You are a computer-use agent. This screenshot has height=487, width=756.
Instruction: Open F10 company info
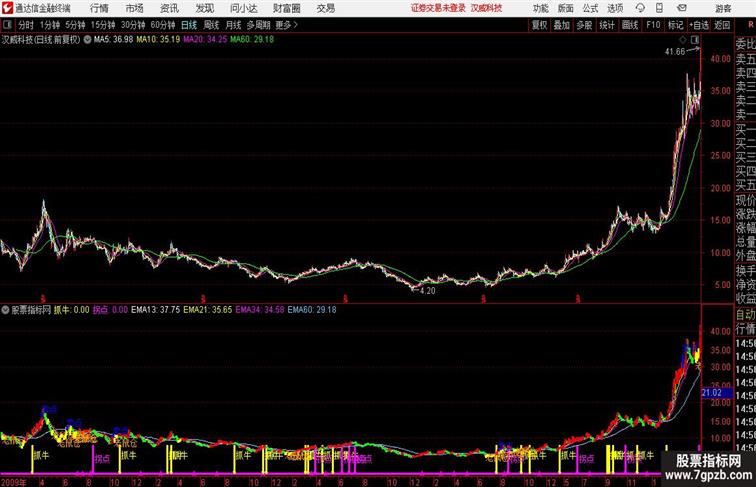coord(653,25)
